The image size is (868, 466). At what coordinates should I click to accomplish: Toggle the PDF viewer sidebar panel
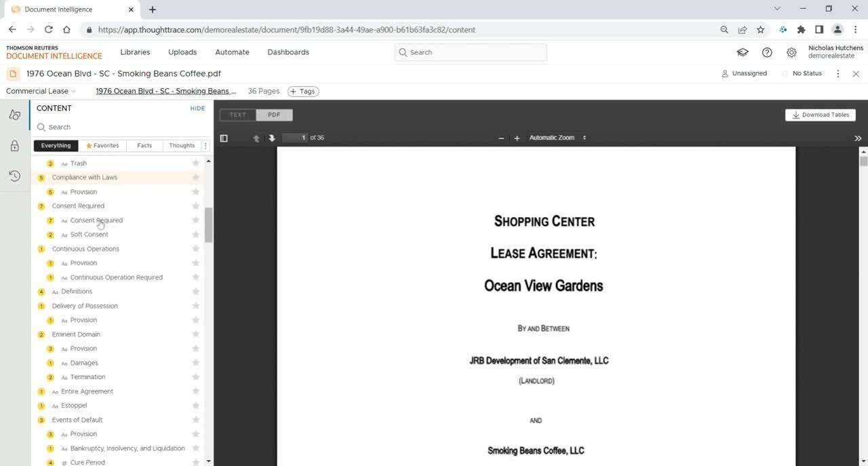[224, 138]
